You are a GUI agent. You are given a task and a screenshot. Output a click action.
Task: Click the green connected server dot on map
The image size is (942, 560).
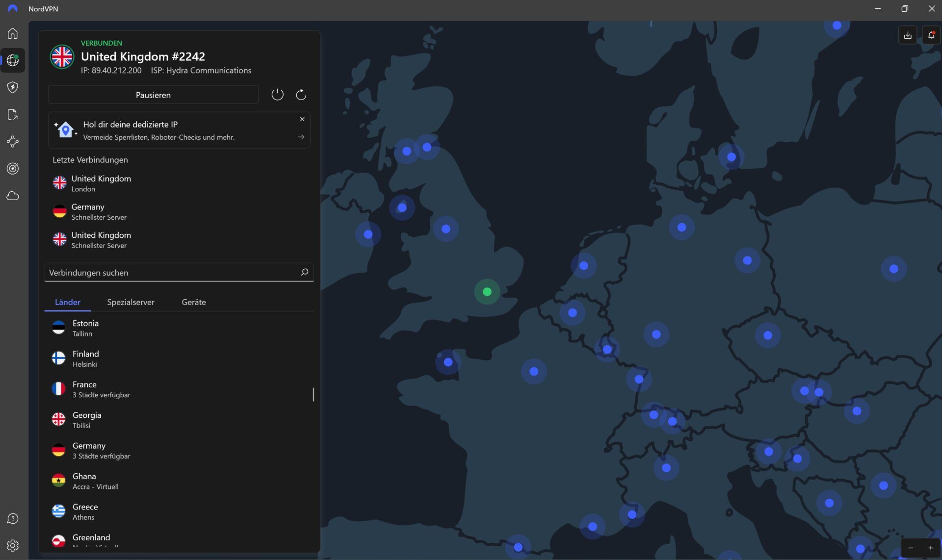pyautogui.click(x=487, y=292)
